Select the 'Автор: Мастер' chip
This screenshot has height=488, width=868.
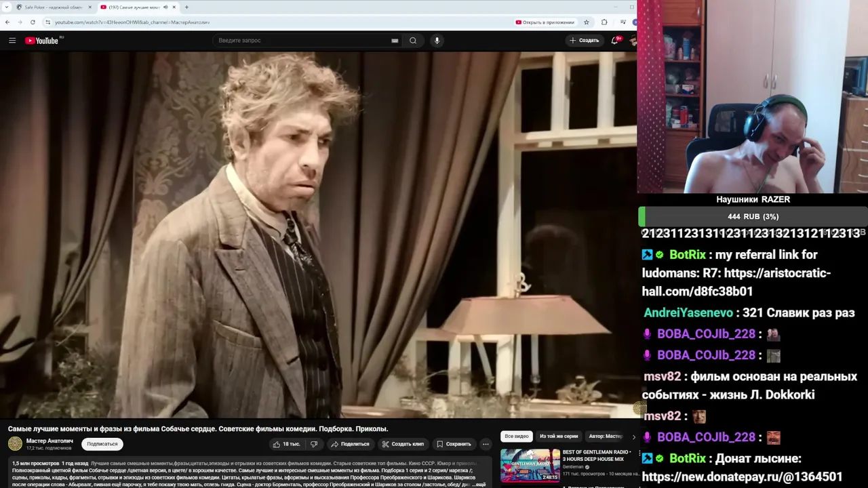pos(606,436)
